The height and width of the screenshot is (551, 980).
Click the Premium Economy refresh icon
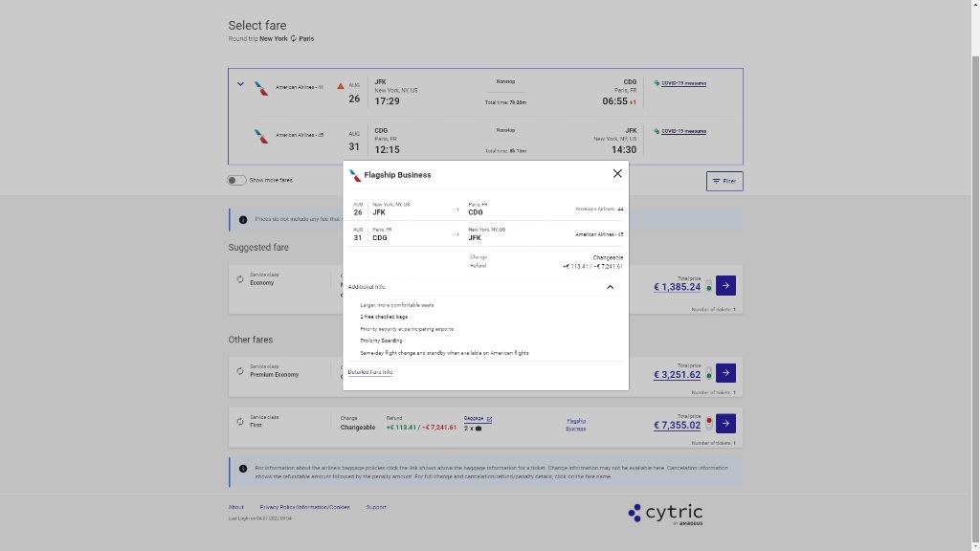point(239,371)
